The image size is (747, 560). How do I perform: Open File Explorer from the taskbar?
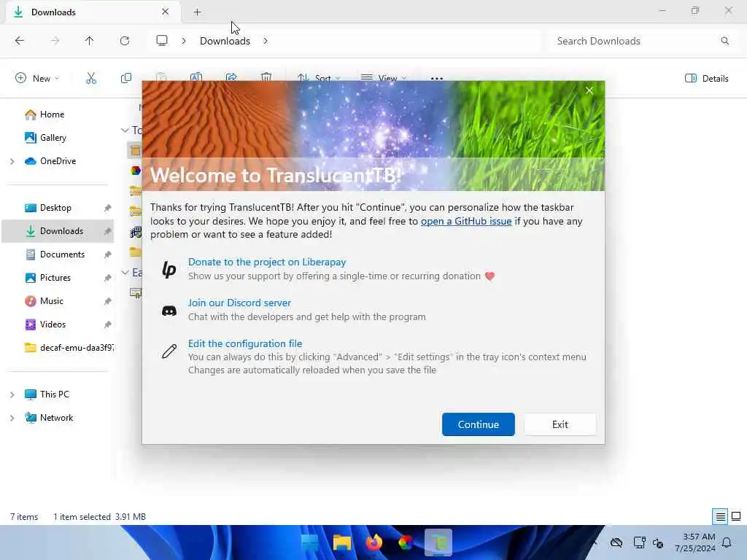coord(341,542)
